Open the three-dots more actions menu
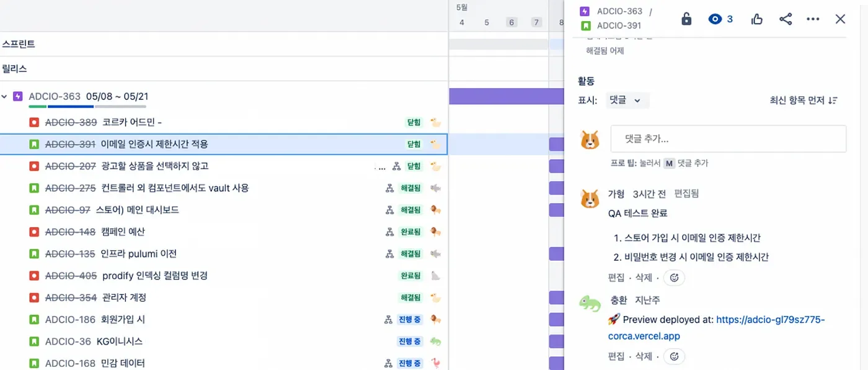 tap(813, 19)
